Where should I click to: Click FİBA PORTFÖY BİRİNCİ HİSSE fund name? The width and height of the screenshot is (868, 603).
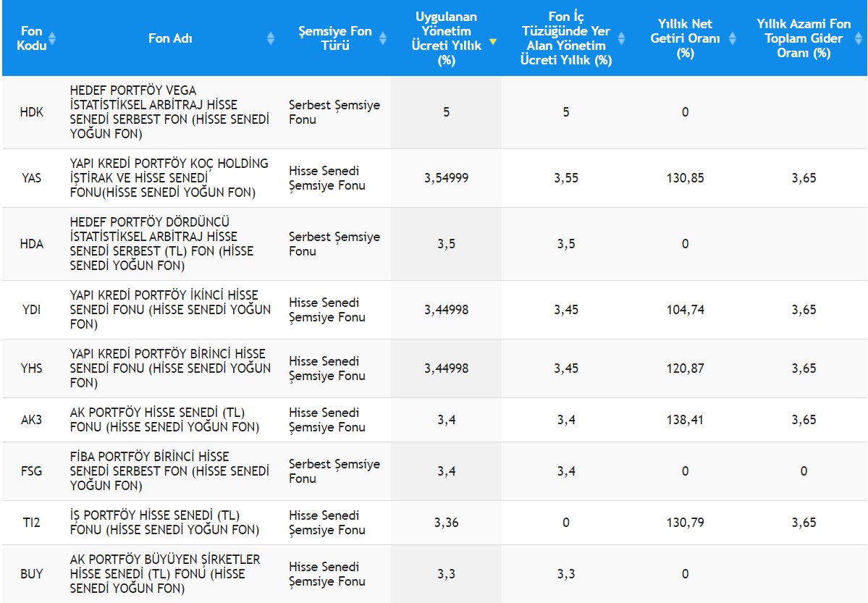click(x=169, y=471)
